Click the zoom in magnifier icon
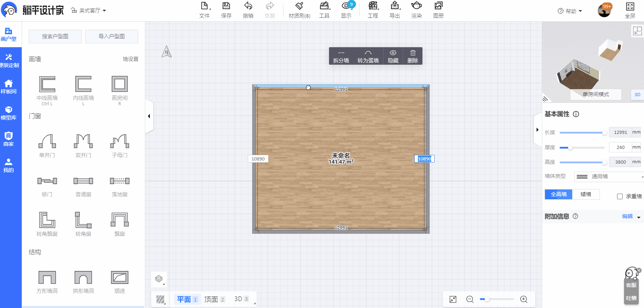Screen dimensions: 644x308 524,299
